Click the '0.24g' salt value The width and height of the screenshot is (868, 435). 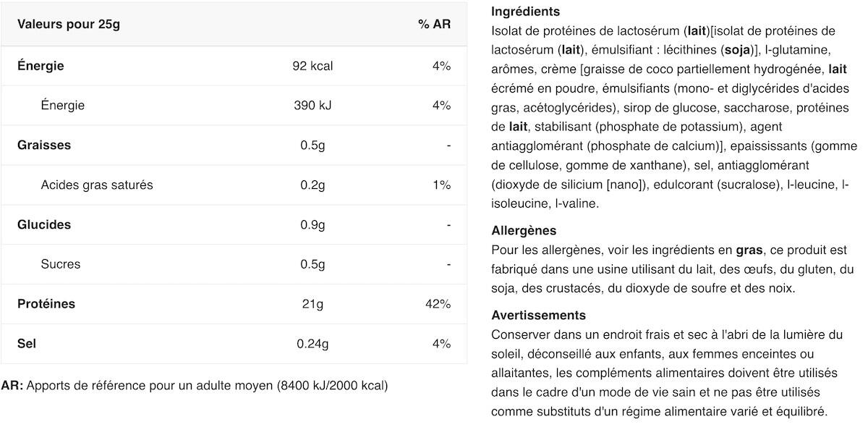click(x=312, y=344)
